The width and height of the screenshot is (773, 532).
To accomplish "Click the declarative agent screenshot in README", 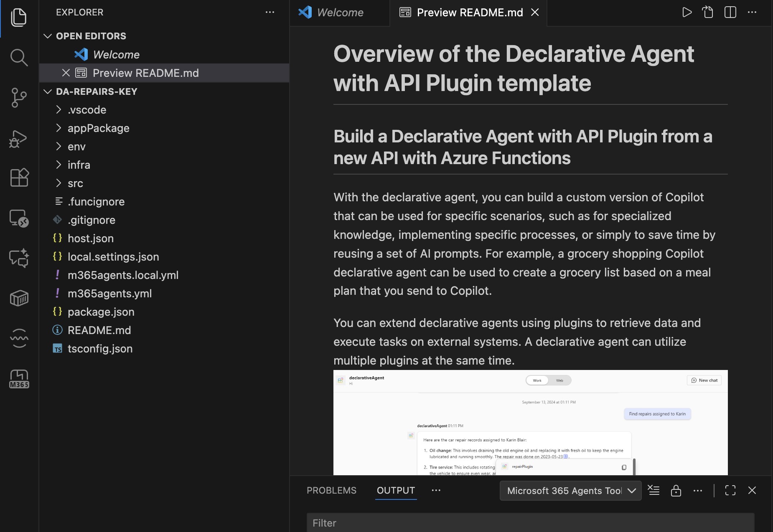I will coord(531,422).
